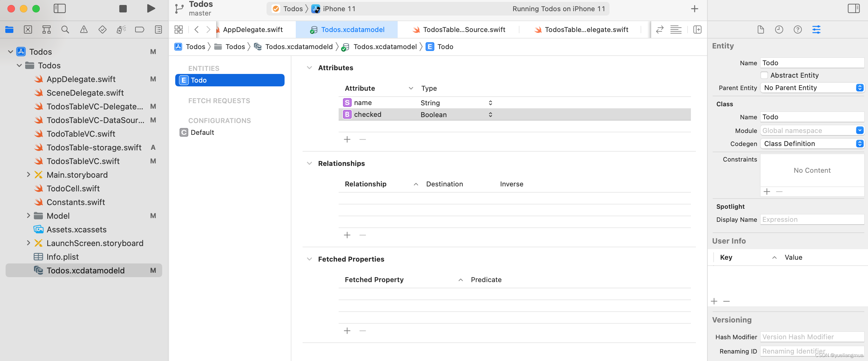Open the Codegen Class Definition dropdown
Image resolution: width=868 pixels, height=361 pixels.
pyautogui.click(x=859, y=144)
